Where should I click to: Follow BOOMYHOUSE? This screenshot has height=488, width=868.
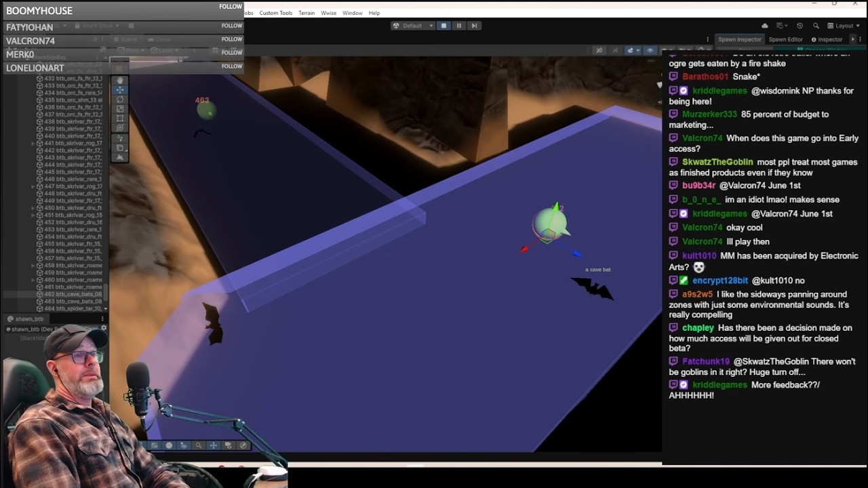231,7
